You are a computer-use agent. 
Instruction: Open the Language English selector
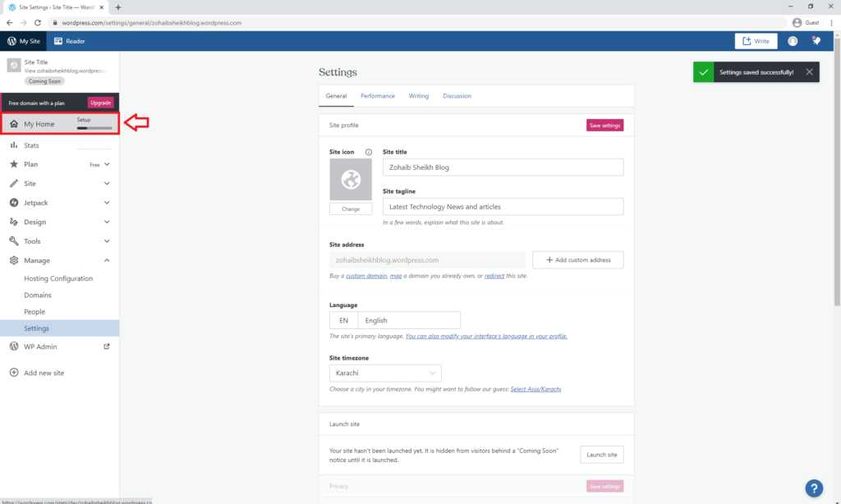coord(395,320)
